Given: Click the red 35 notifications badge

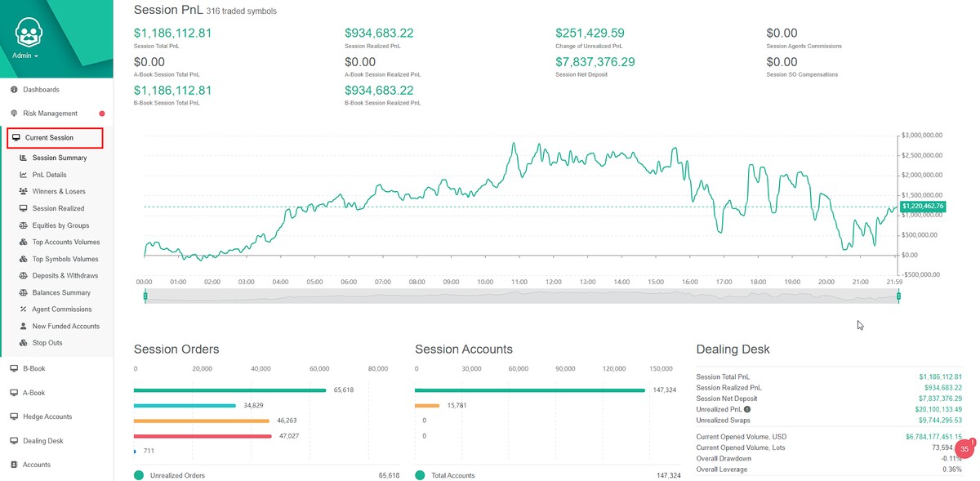Looking at the screenshot, I should [964, 448].
